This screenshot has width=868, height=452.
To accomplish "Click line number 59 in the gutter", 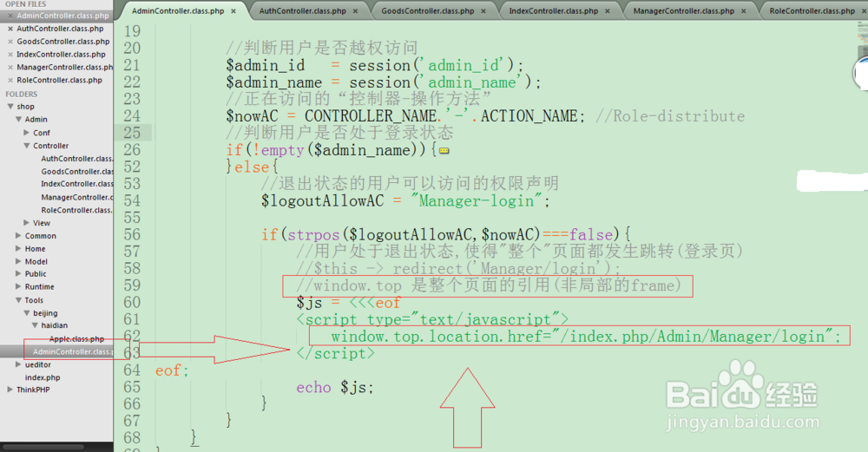I will click(x=132, y=285).
